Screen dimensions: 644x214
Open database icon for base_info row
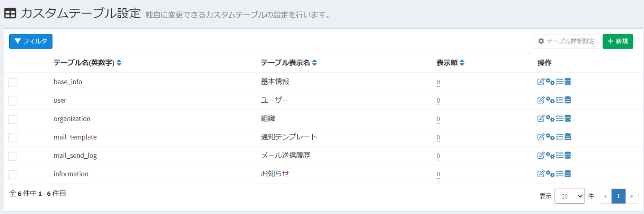coord(568,82)
